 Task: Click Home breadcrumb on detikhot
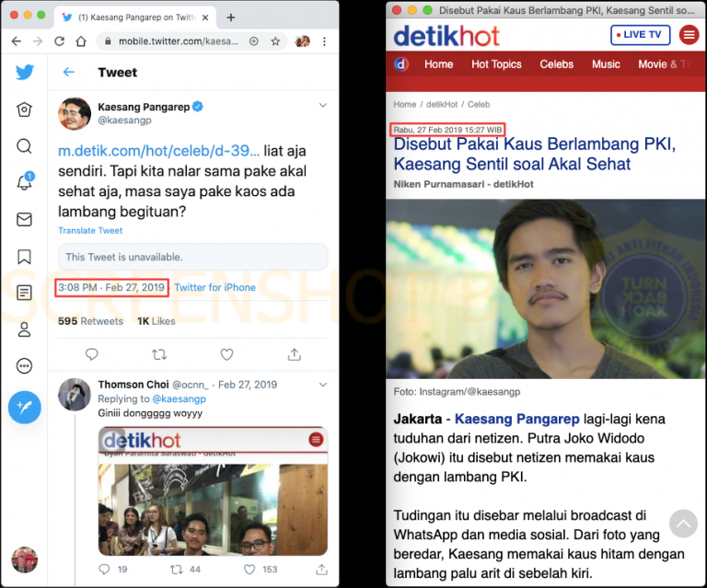tap(404, 105)
